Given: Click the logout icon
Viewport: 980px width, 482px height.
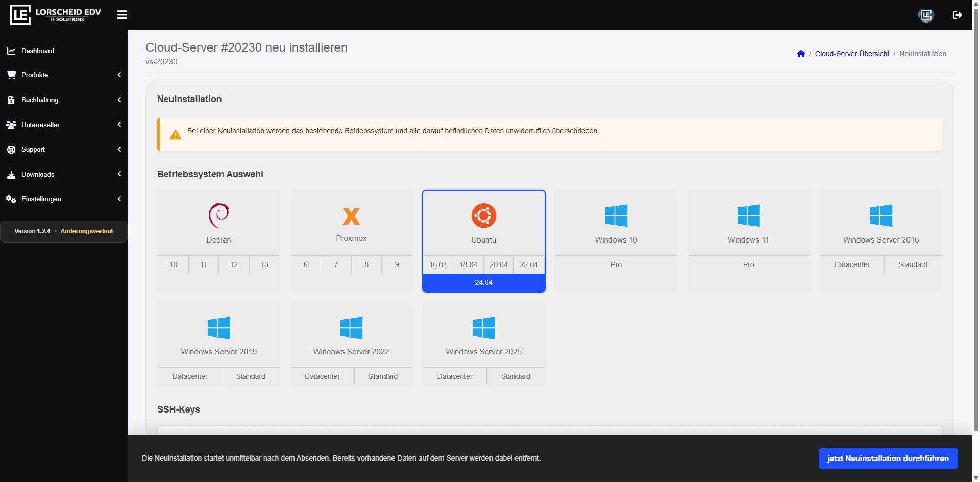Looking at the screenshot, I should [x=958, y=15].
